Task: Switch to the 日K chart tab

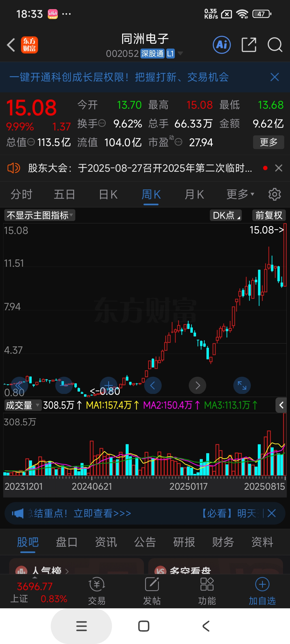Action: pyautogui.click(x=108, y=194)
